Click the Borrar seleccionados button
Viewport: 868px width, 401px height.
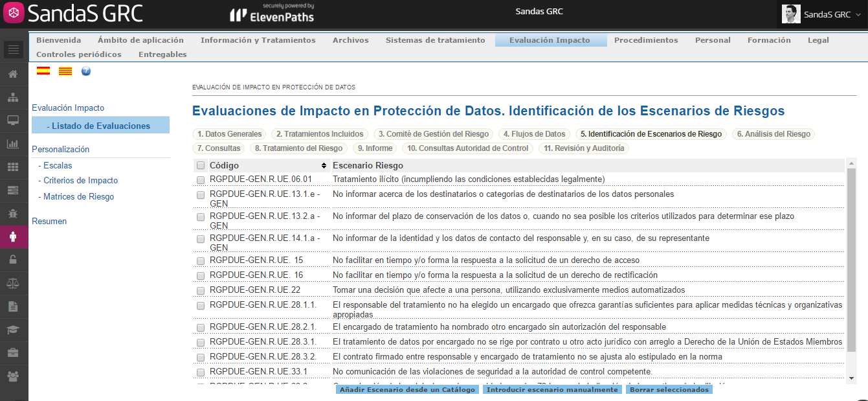(x=669, y=390)
